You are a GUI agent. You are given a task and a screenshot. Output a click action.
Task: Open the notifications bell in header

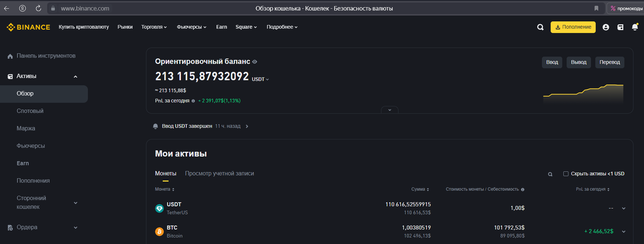(x=635, y=27)
